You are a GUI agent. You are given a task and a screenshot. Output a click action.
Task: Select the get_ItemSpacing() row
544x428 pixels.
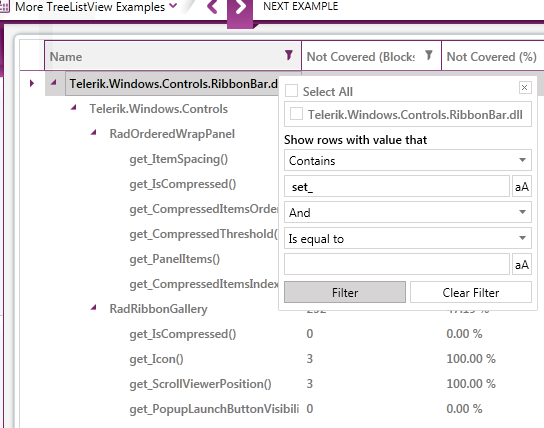pos(179,159)
